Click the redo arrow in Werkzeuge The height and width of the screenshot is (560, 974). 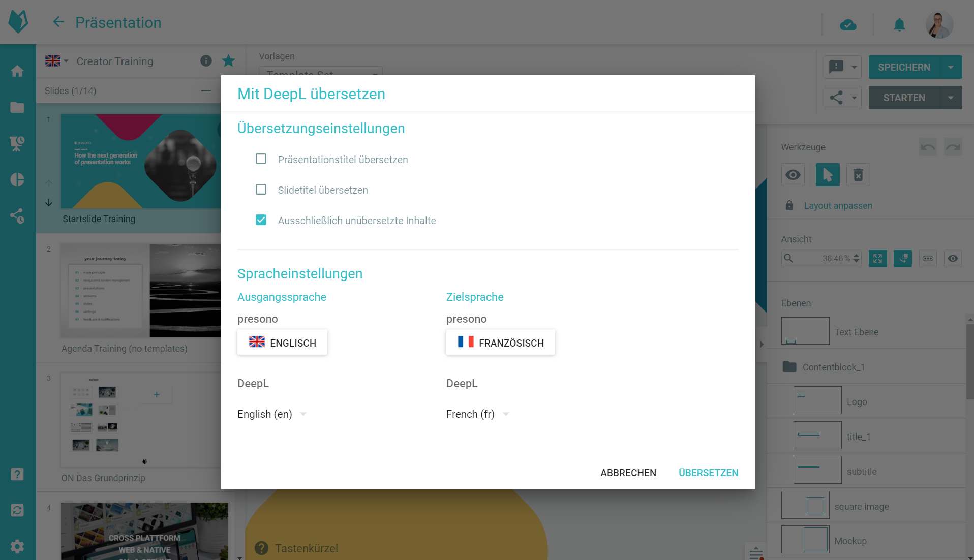pos(953,147)
